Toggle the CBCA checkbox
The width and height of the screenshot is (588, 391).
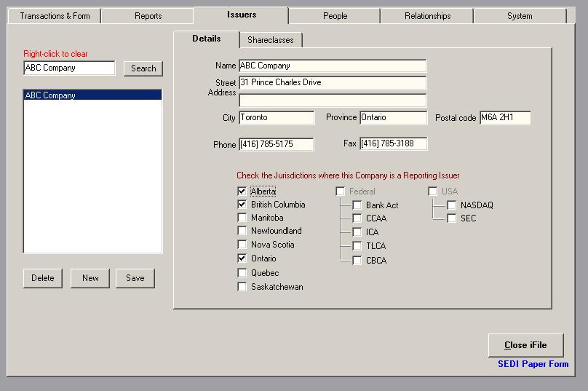(357, 261)
